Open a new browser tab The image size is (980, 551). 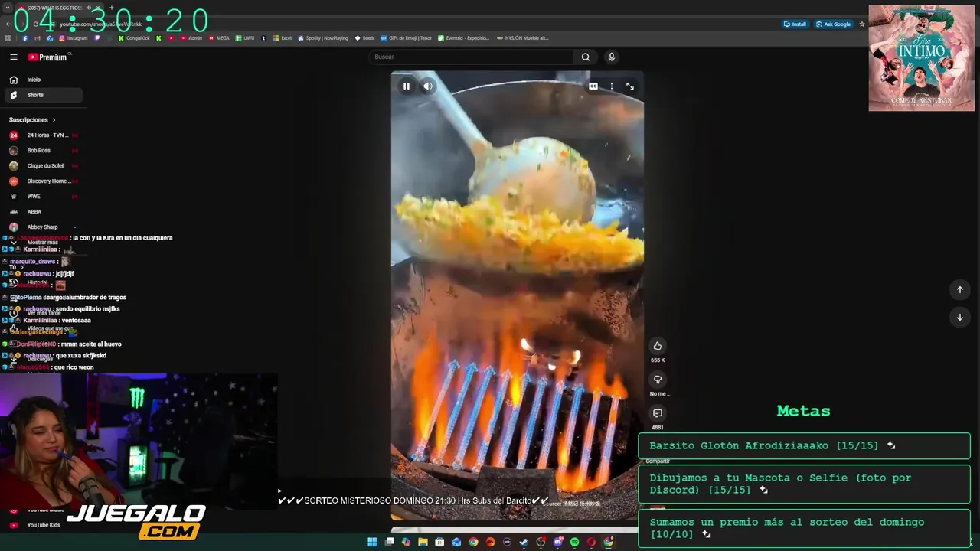(x=111, y=8)
